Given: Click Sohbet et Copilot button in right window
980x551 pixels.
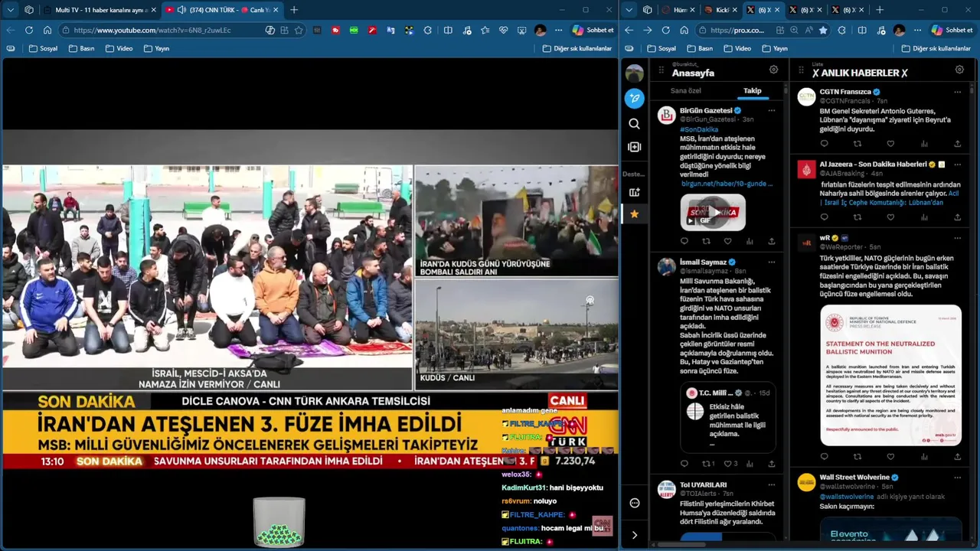Looking at the screenshot, I should [x=952, y=30].
